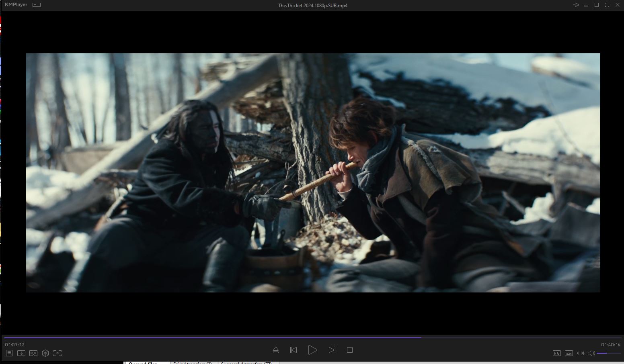Play the video
The image size is (624, 364).
312,350
